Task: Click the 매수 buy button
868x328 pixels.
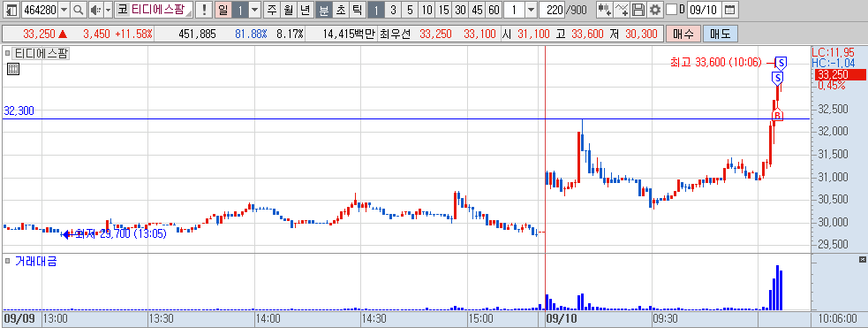Action: click(683, 34)
